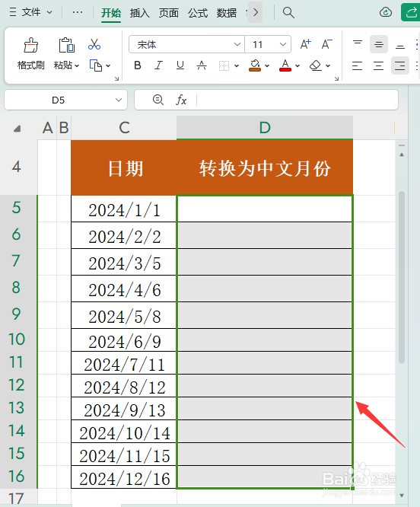This screenshot has width=420, height=507.
Task: Click the 日期 header cell
Action: pos(124,167)
